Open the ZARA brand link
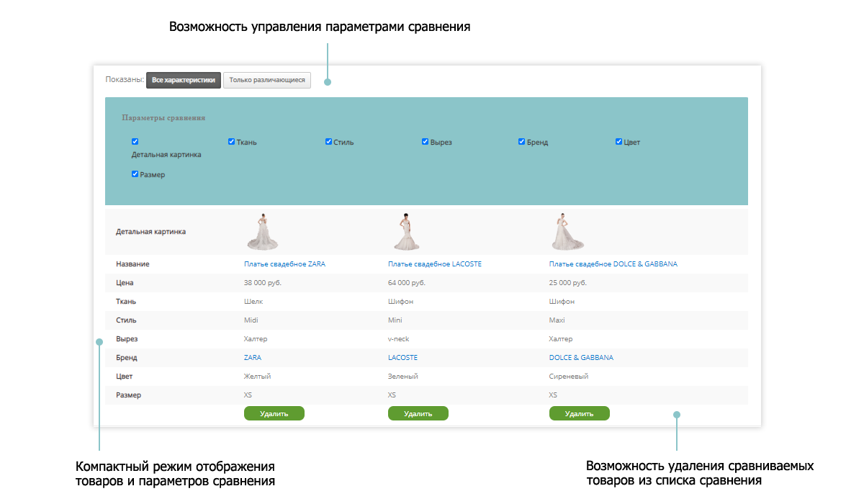This screenshot has width=864, height=504. 253,358
